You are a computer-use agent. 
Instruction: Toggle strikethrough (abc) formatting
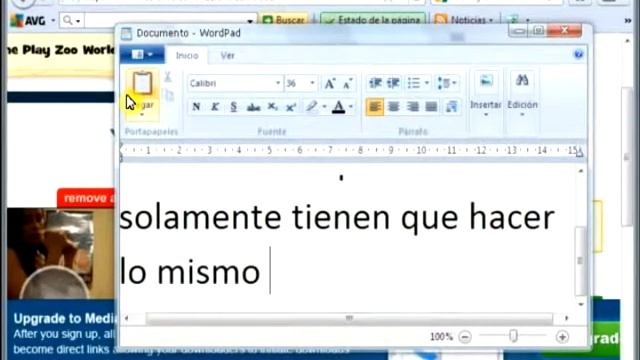coord(253,107)
